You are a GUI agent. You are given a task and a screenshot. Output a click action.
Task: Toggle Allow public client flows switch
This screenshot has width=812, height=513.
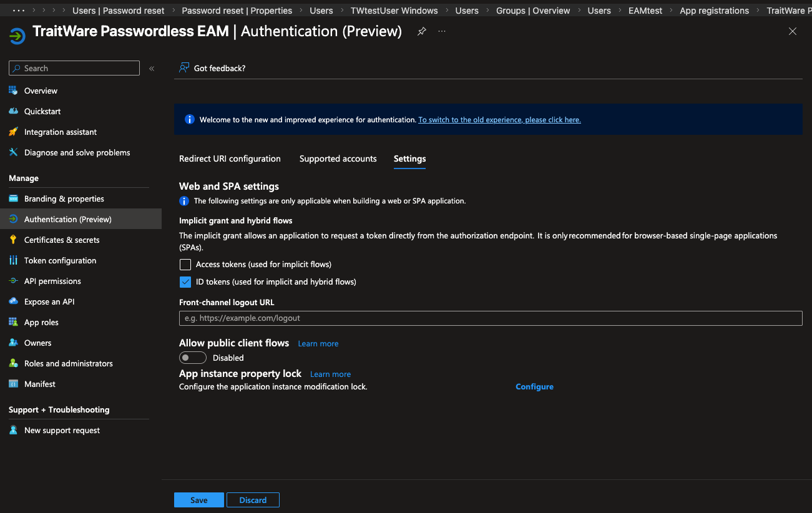coord(192,358)
